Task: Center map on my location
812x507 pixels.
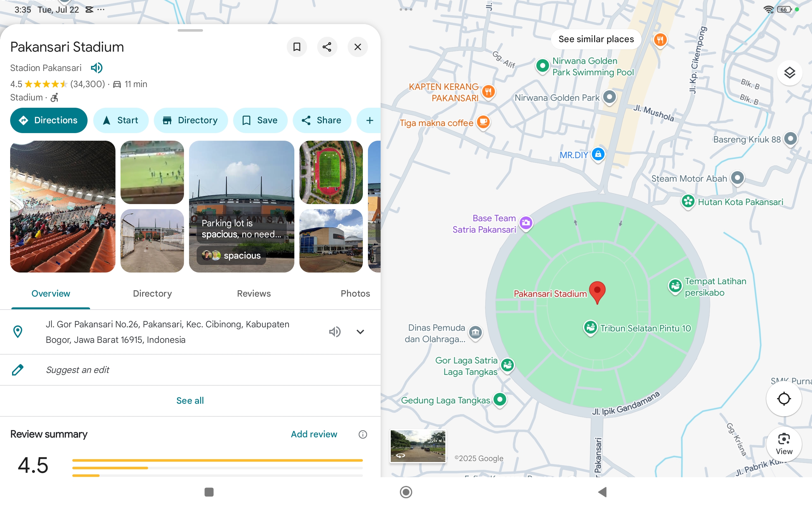Action: (x=784, y=399)
